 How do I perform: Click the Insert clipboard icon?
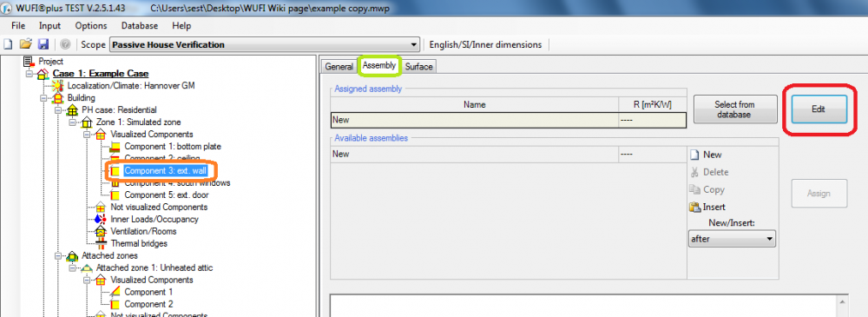tap(694, 207)
